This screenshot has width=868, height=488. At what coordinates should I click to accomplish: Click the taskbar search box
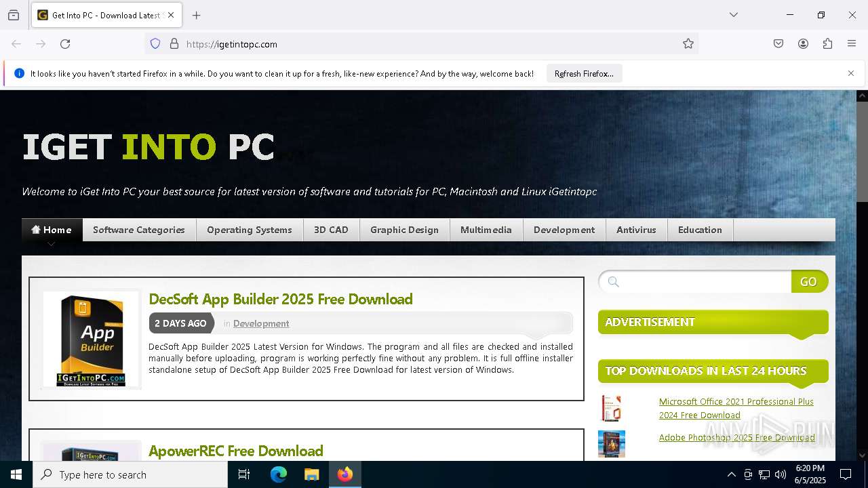point(130,474)
